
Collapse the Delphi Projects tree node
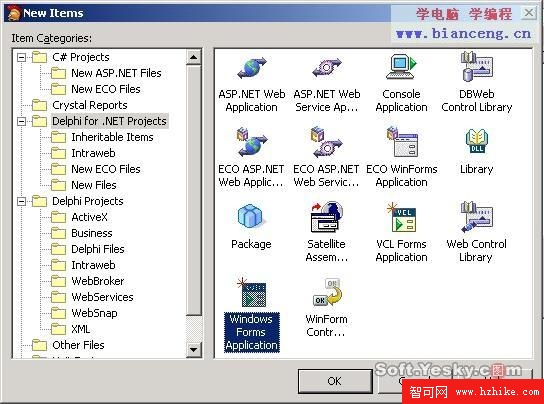tap(22, 201)
